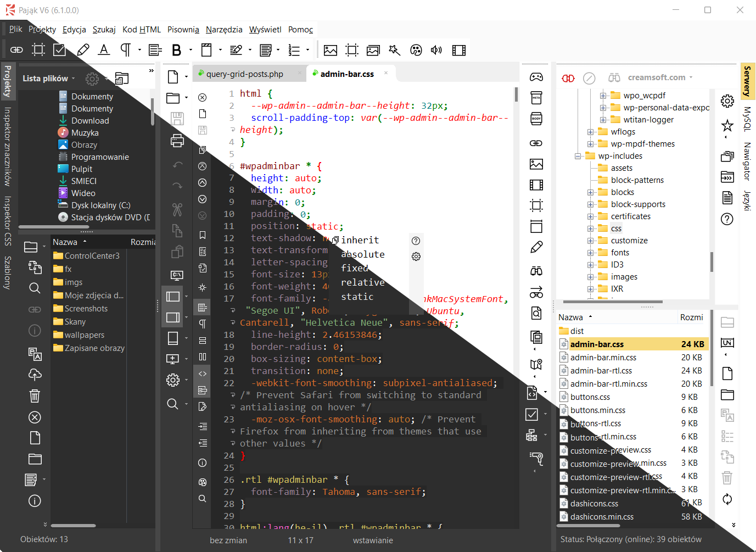The width and height of the screenshot is (756, 552).
Task: Expand the wflogs folder node
Action: pos(590,132)
